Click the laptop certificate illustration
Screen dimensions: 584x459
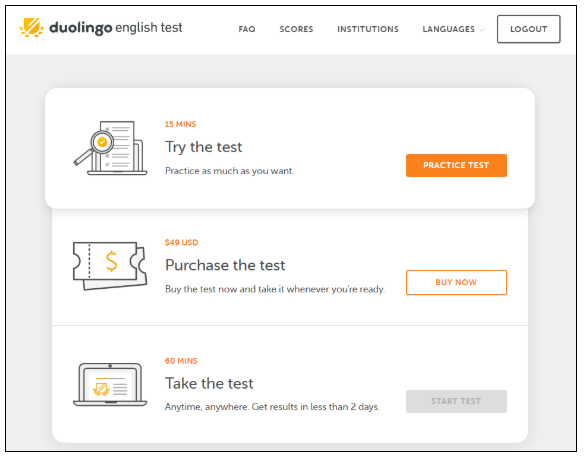click(x=110, y=384)
